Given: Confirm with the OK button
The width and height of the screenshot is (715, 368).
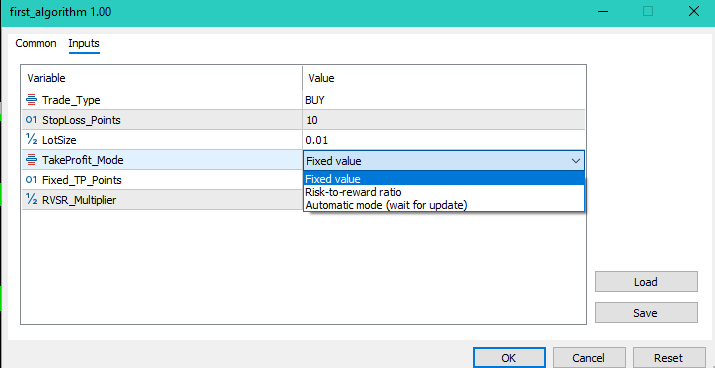Looking at the screenshot, I should [509, 358].
